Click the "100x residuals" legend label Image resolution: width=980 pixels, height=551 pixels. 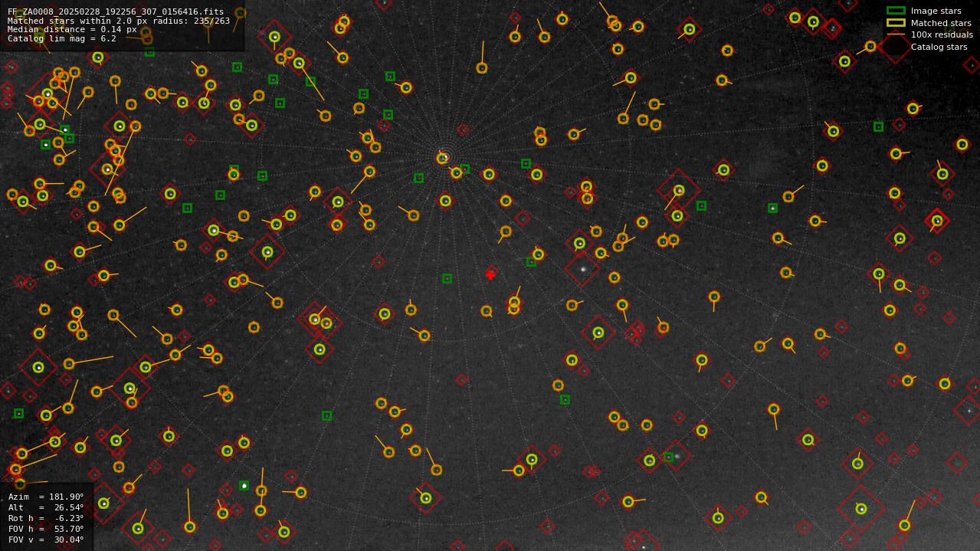[x=942, y=34]
